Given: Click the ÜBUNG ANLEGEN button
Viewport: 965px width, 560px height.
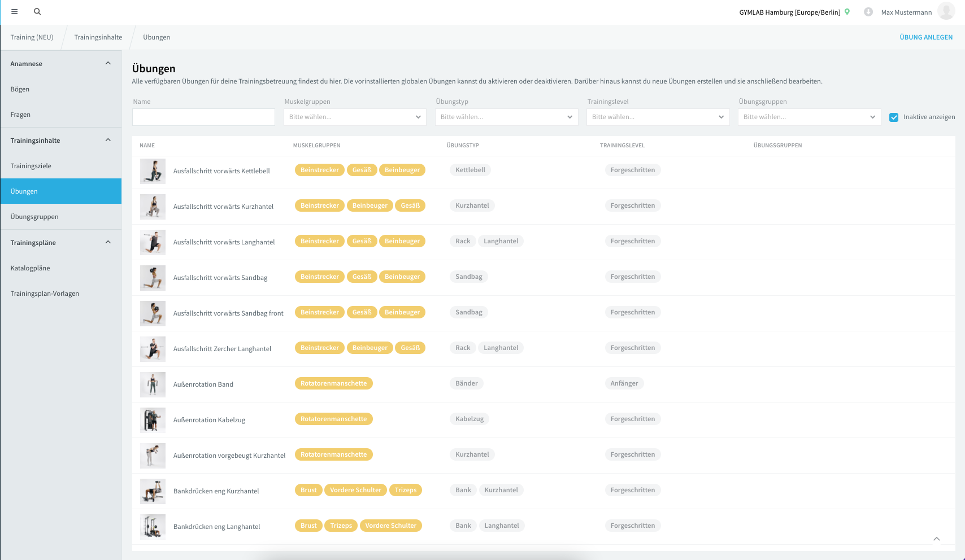Looking at the screenshot, I should [926, 37].
